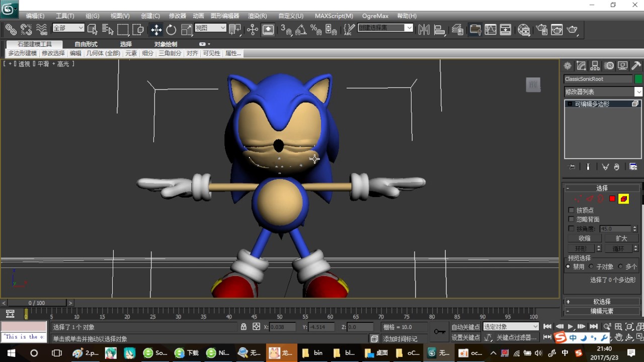Collapse the 选择 rollout
644x362 pixels.
coord(602,188)
